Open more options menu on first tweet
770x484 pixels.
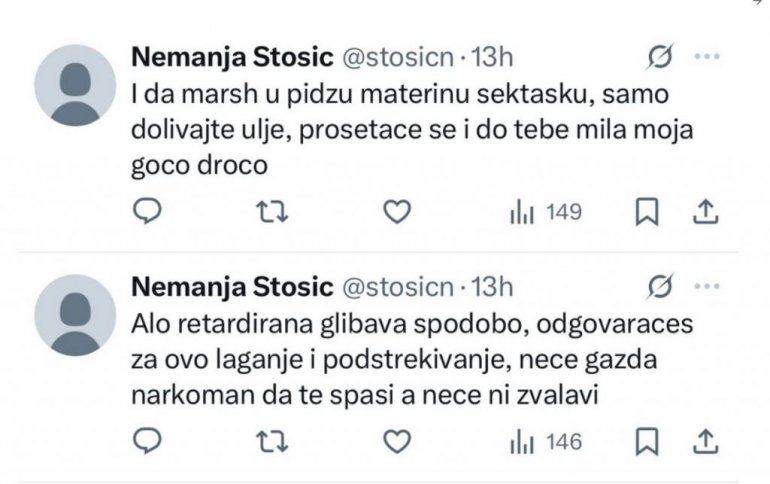pyautogui.click(x=707, y=59)
